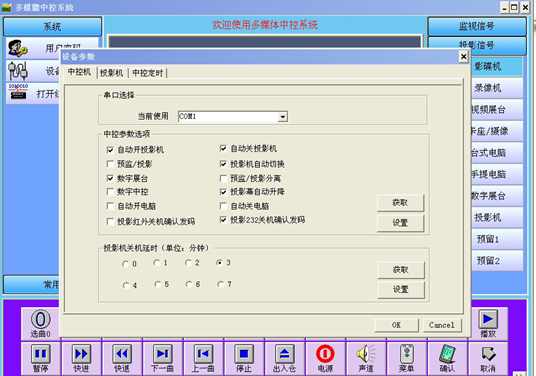Open the 系统 panel header

pyautogui.click(x=52, y=26)
